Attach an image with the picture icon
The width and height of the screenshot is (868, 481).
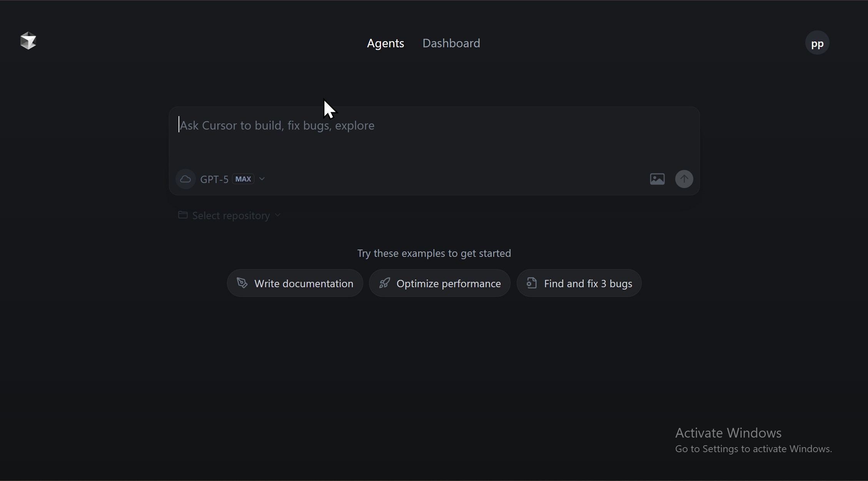[x=657, y=179]
